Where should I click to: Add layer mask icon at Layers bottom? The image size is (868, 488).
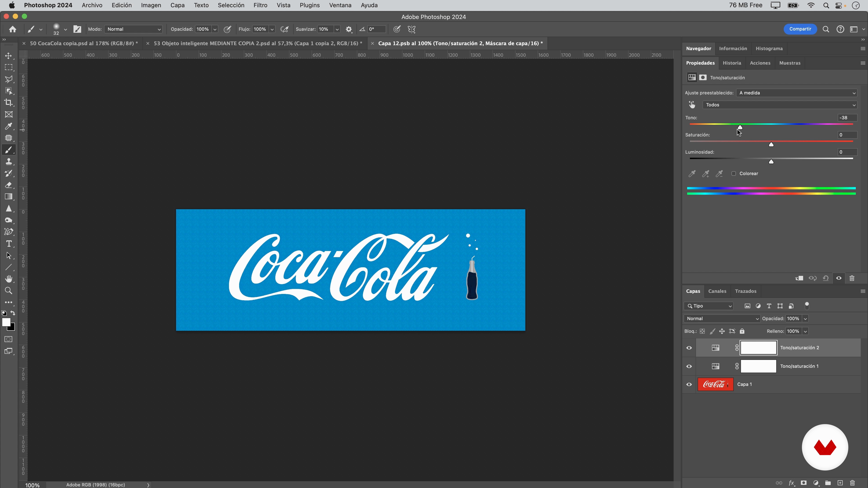click(804, 483)
